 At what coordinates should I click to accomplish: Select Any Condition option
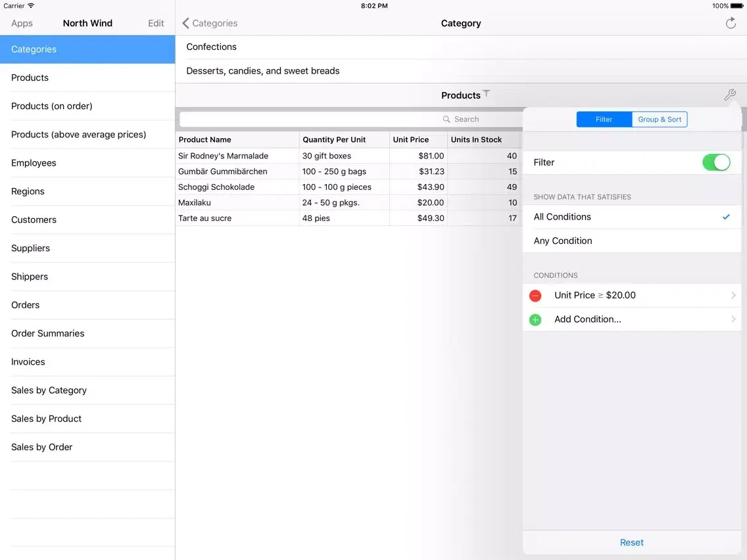click(x=632, y=241)
